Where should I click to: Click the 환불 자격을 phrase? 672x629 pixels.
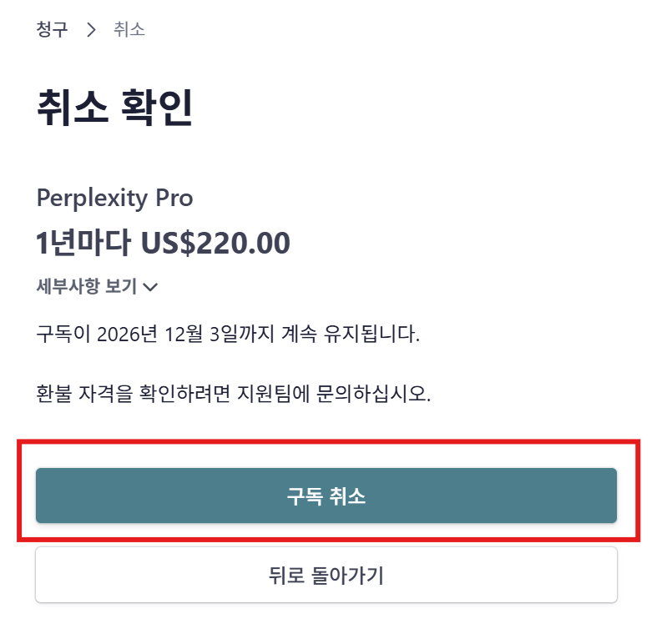82,393
